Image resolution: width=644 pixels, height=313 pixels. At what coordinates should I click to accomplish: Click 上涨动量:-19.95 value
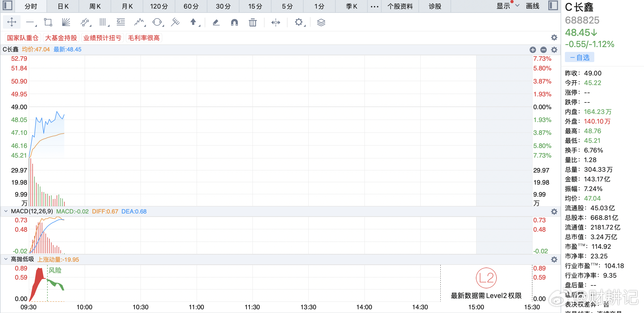(58, 259)
